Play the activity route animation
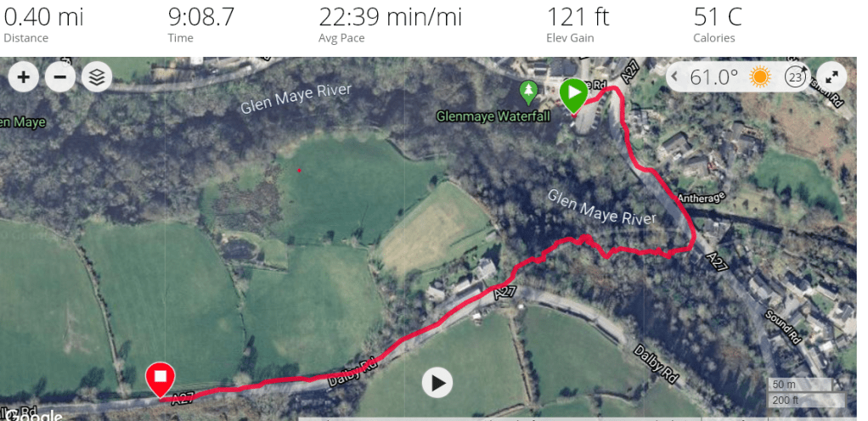The width and height of the screenshot is (868, 421). pyautogui.click(x=437, y=383)
